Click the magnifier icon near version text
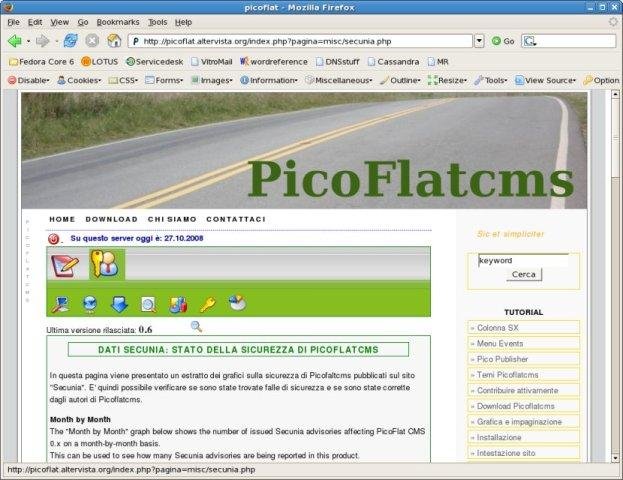The width and height of the screenshot is (623, 480). coord(196,327)
